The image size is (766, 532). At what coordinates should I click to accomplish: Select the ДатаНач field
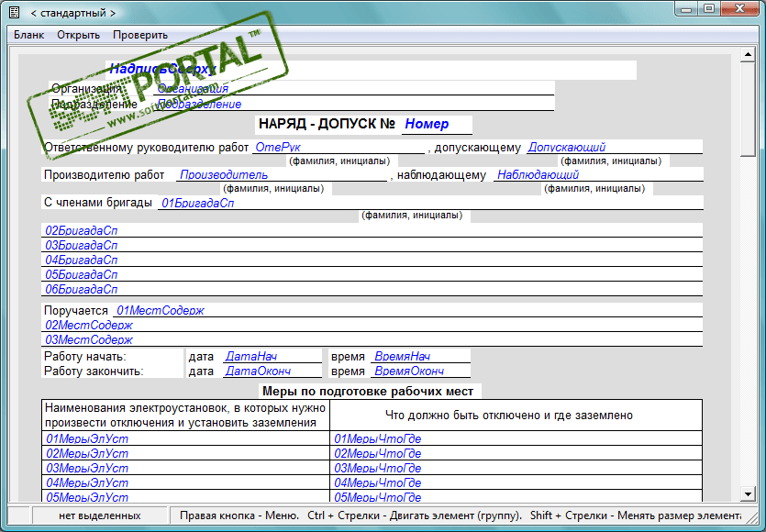pos(272,356)
